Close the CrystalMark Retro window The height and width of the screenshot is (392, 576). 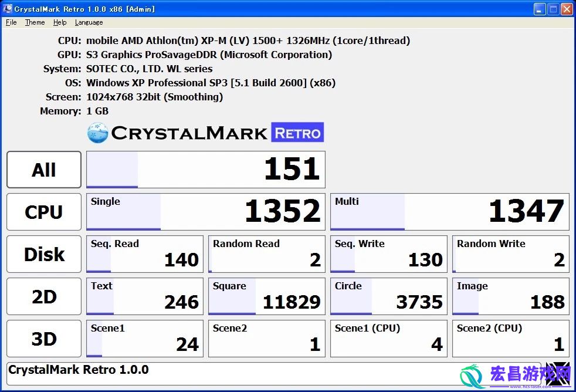[x=566, y=9]
